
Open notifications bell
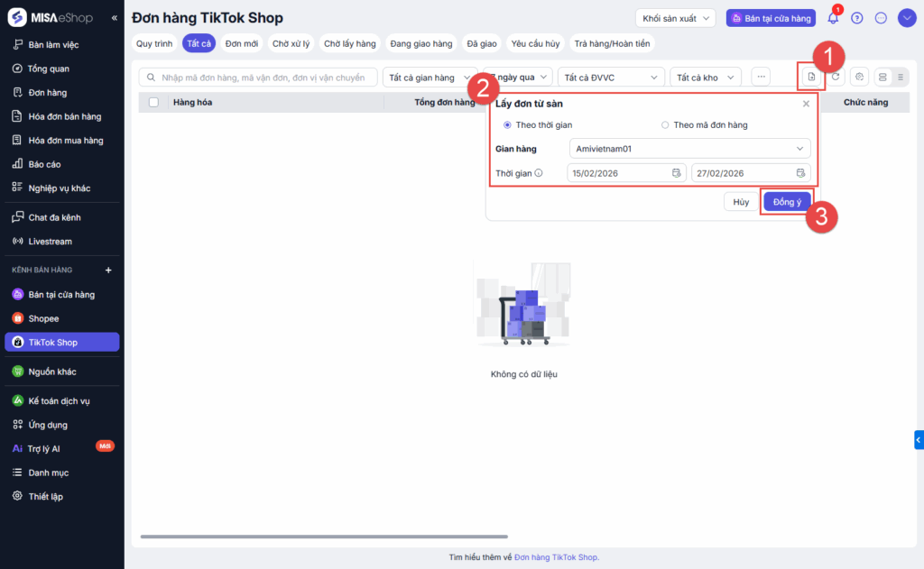click(x=833, y=18)
